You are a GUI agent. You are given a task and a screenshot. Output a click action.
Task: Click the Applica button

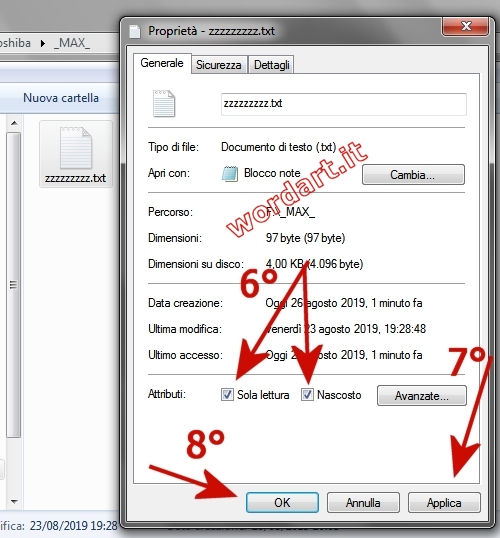point(444,503)
